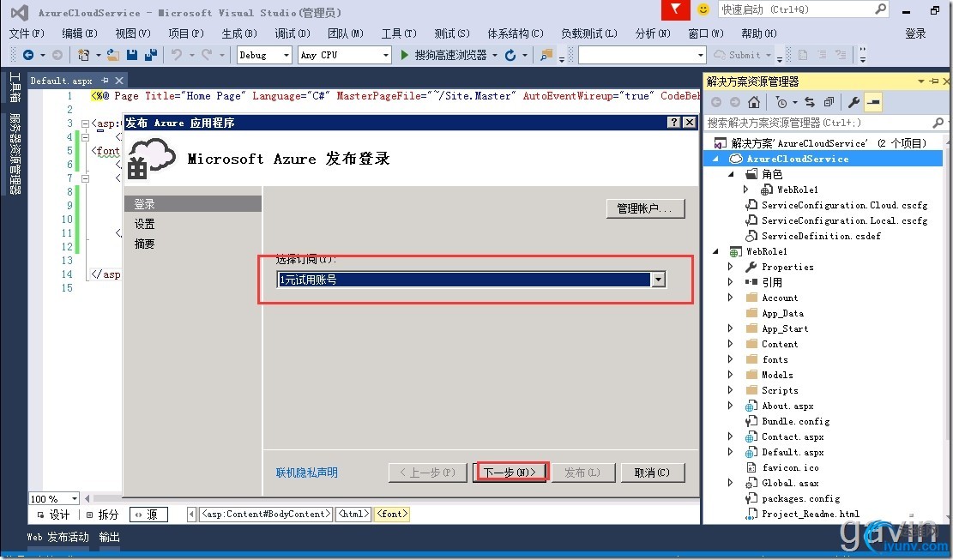The image size is (953, 560).
Task: Click the Solution Explorer search magnifier icon
Action: (938, 123)
